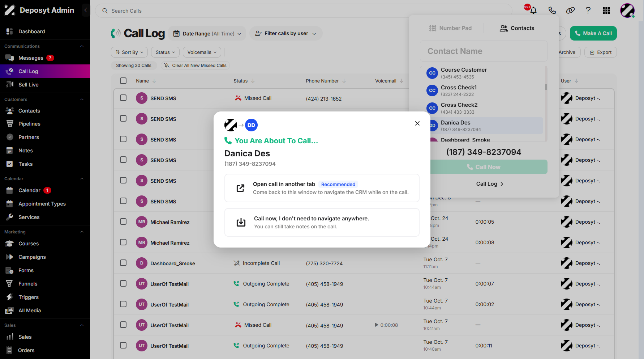Viewport: 644px width, 359px height.
Task: Choose Call now without navigating option
Action: tap(322, 222)
